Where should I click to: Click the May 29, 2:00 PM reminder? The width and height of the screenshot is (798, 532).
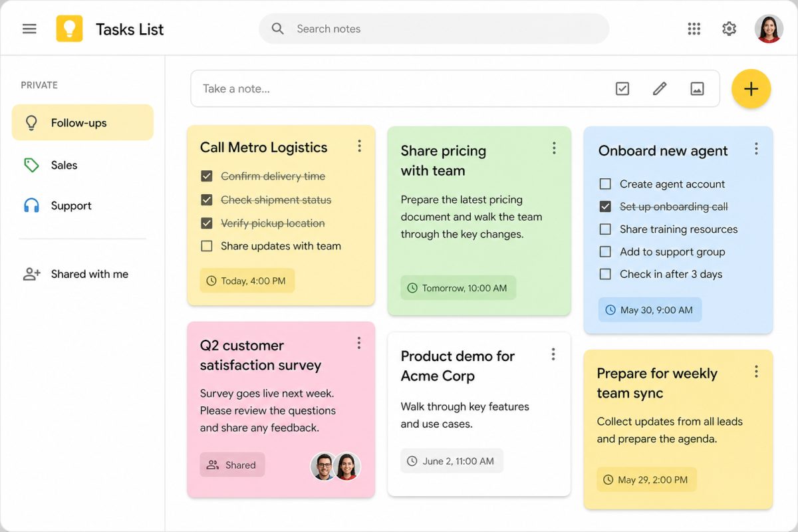click(646, 479)
